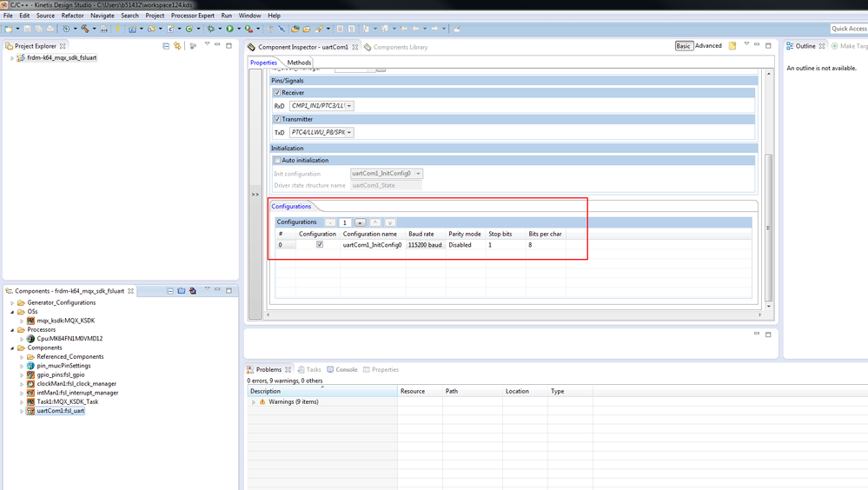
Task: Open the RxD pin dropdown
Action: (x=349, y=106)
